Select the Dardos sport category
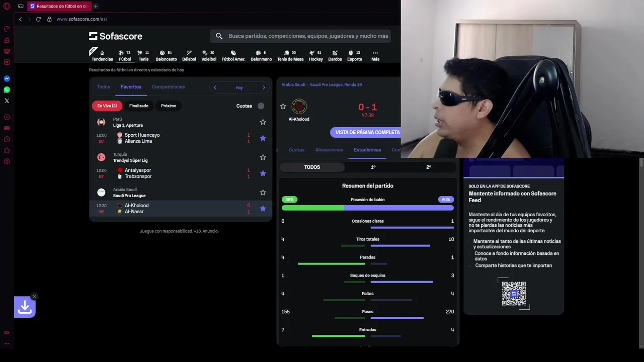The height and width of the screenshot is (362, 644). 335,56
